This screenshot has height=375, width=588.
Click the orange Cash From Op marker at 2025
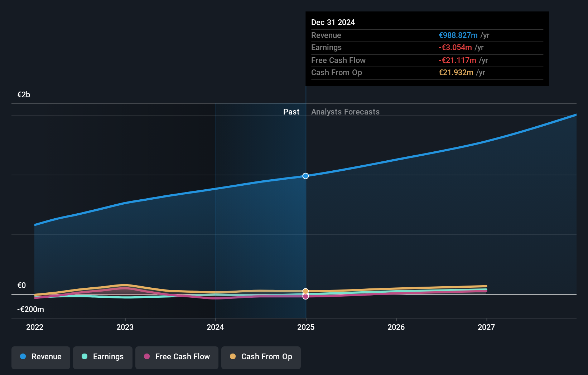305,291
